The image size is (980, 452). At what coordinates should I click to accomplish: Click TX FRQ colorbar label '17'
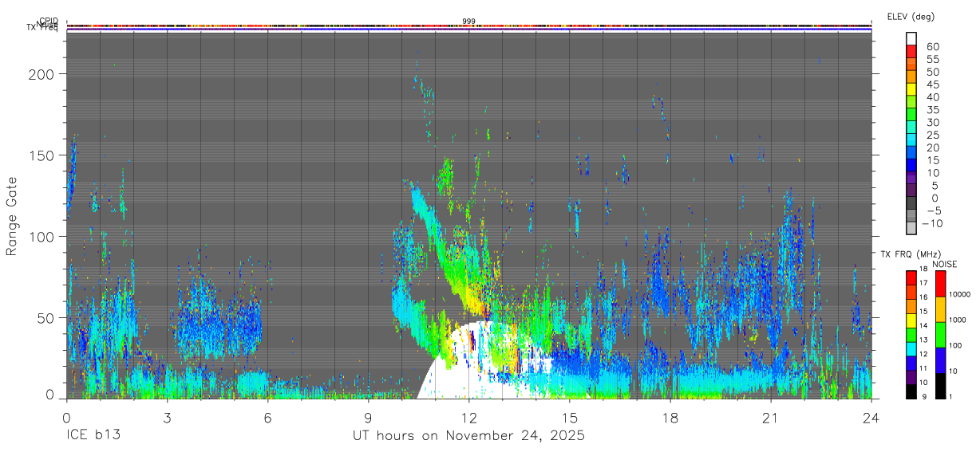pyautogui.click(x=924, y=283)
